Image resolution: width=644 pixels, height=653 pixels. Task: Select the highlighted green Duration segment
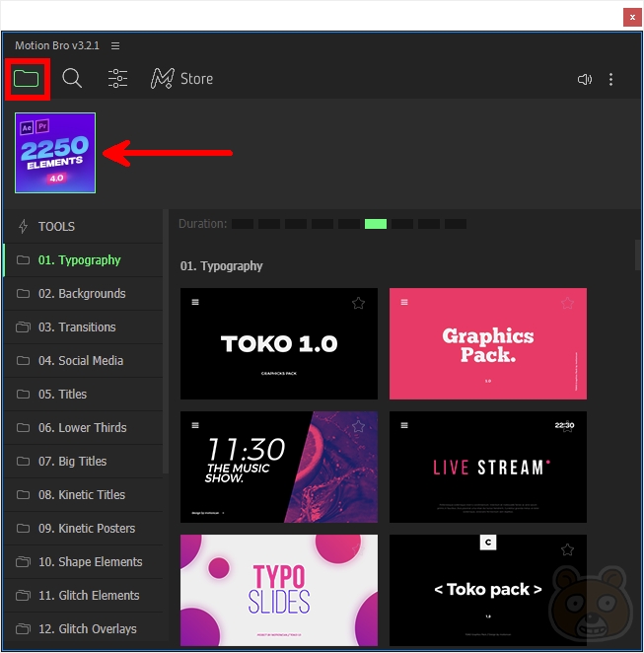tap(376, 224)
